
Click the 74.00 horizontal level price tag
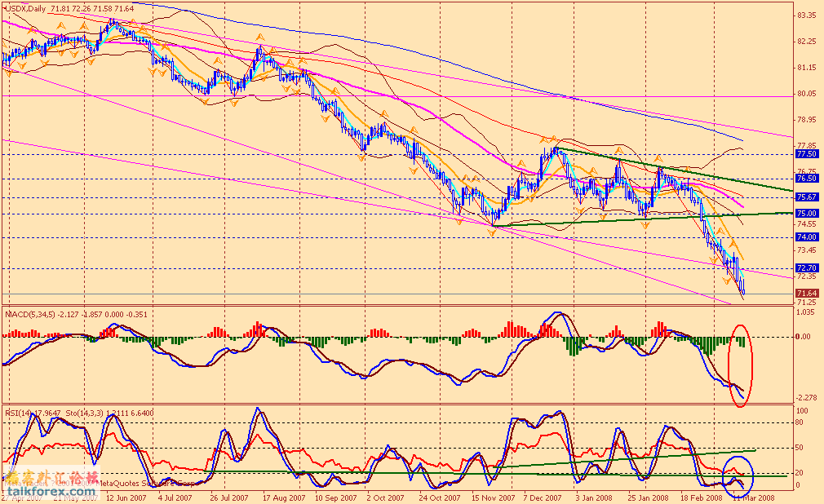[807, 237]
